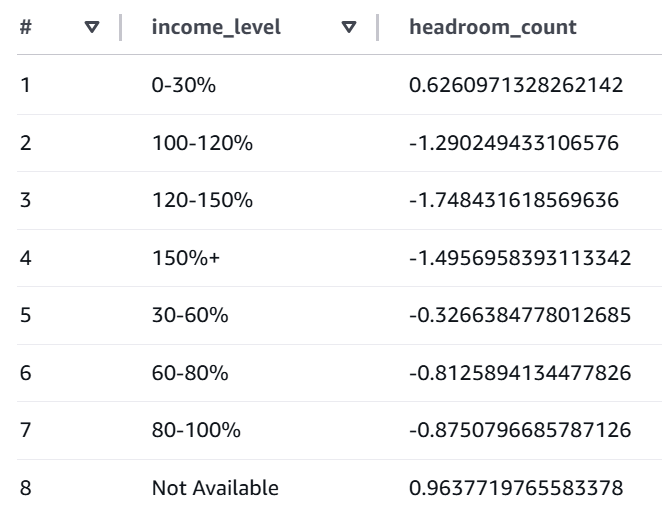Screen dimensions: 662x516
Task: Click row number 7 cell
Action: (26, 431)
